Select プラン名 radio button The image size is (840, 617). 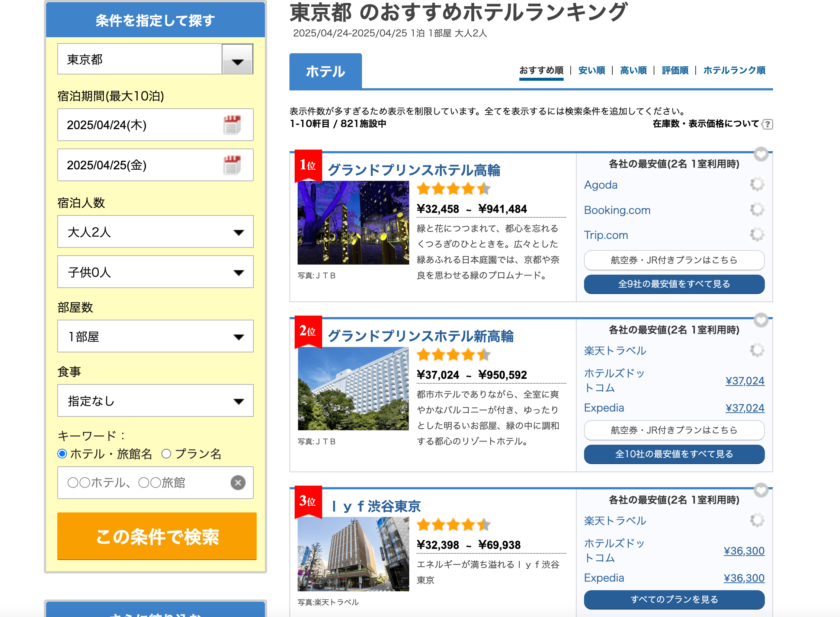tap(166, 454)
